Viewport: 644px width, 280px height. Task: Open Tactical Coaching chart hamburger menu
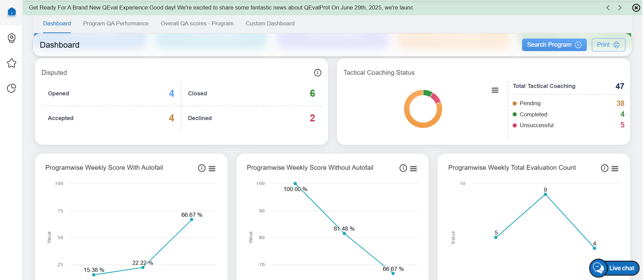click(495, 90)
